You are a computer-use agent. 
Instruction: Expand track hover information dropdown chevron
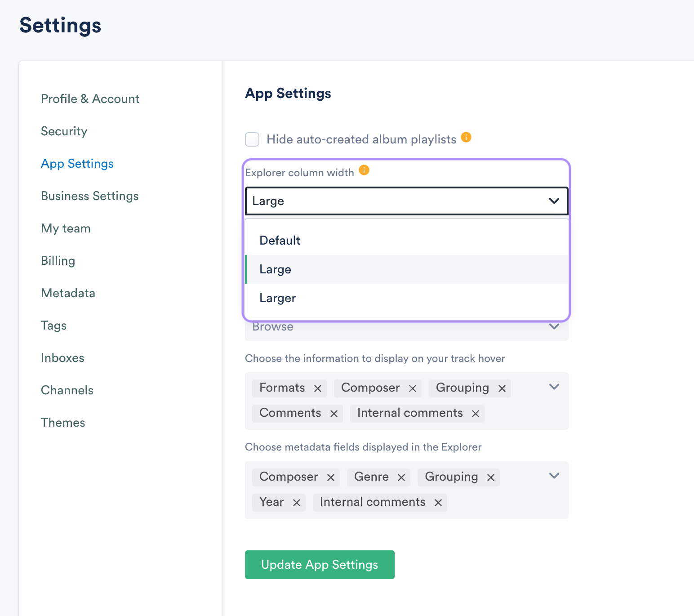pos(554,387)
